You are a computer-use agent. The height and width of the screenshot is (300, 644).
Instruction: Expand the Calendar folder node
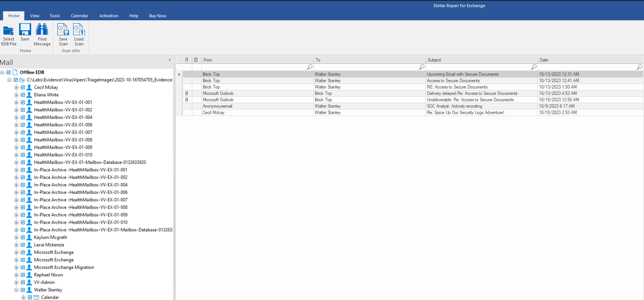tap(24, 297)
